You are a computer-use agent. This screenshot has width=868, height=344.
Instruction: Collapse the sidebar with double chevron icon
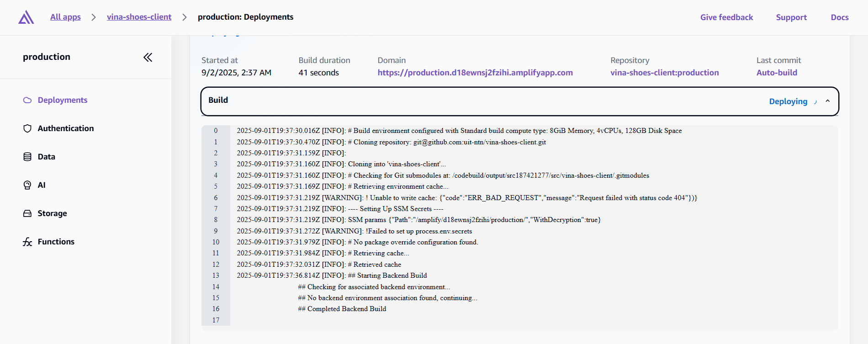tap(148, 57)
